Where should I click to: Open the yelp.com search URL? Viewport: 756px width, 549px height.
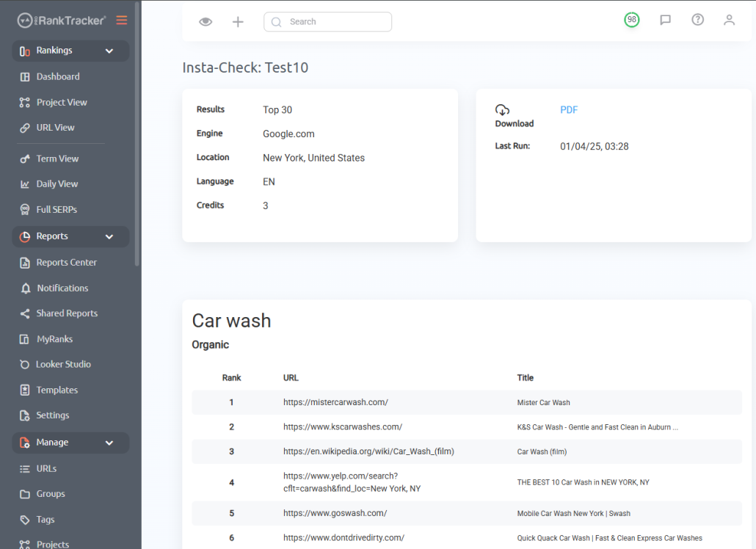(x=352, y=482)
